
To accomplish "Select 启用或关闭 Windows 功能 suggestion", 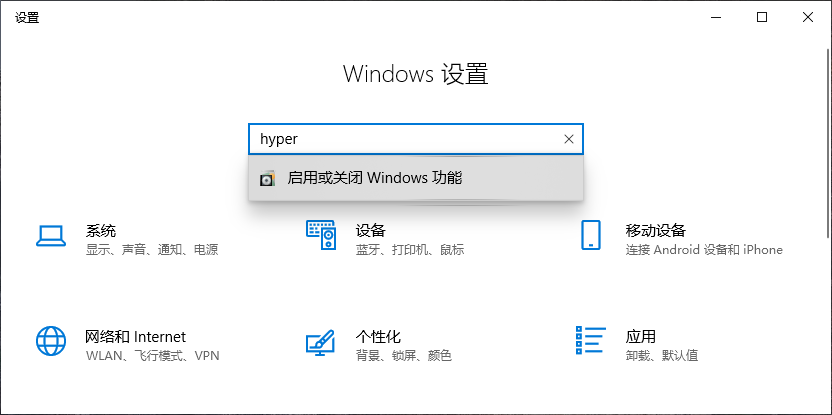I will coord(416,178).
